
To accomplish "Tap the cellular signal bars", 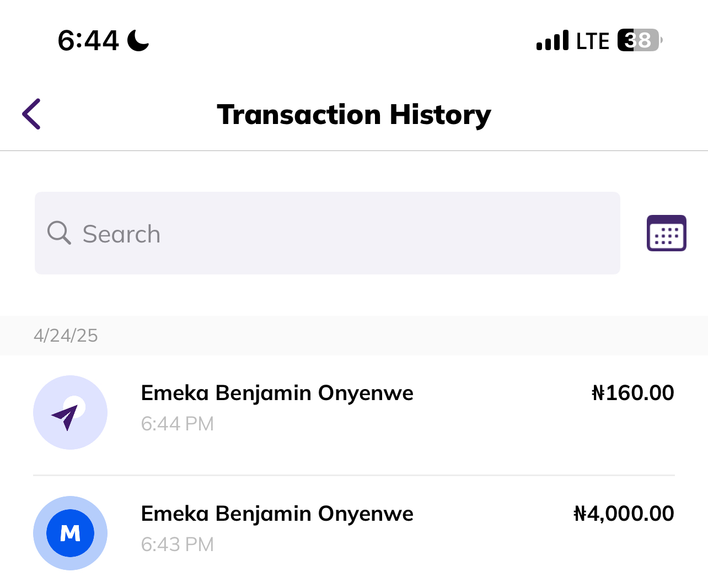I will tap(552, 41).
